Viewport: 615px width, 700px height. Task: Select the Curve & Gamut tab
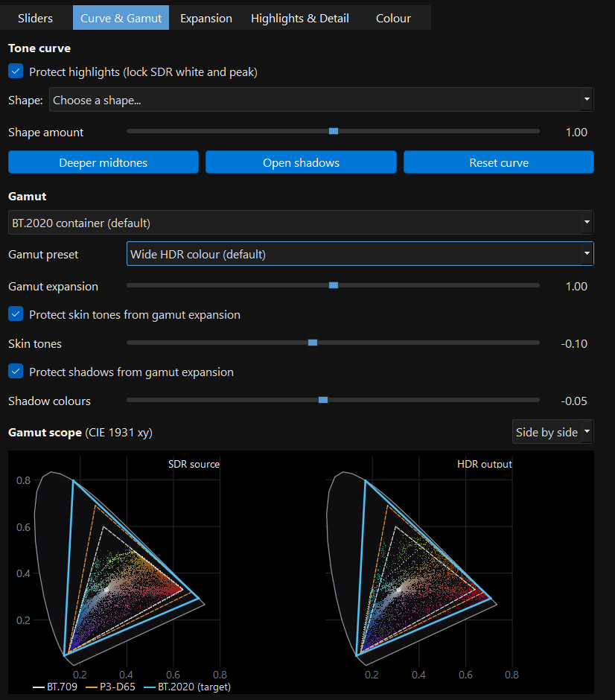tap(121, 18)
